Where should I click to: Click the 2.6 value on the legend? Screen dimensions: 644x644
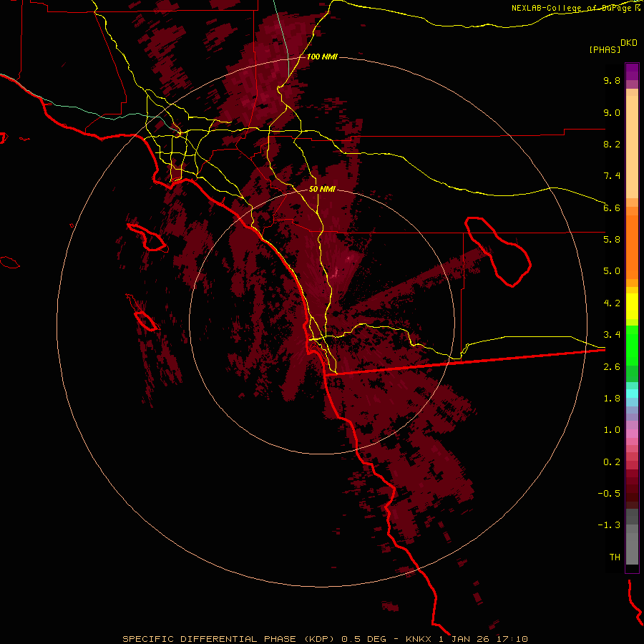pyautogui.click(x=612, y=367)
